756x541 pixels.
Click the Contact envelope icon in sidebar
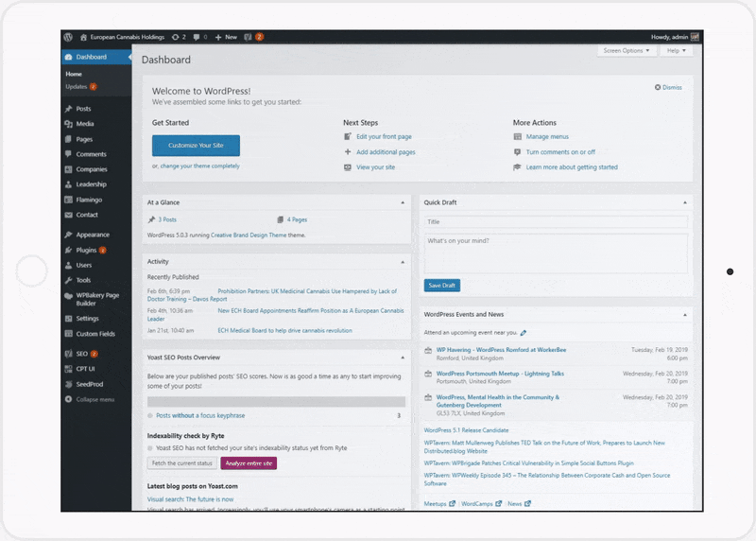tap(68, 215)
